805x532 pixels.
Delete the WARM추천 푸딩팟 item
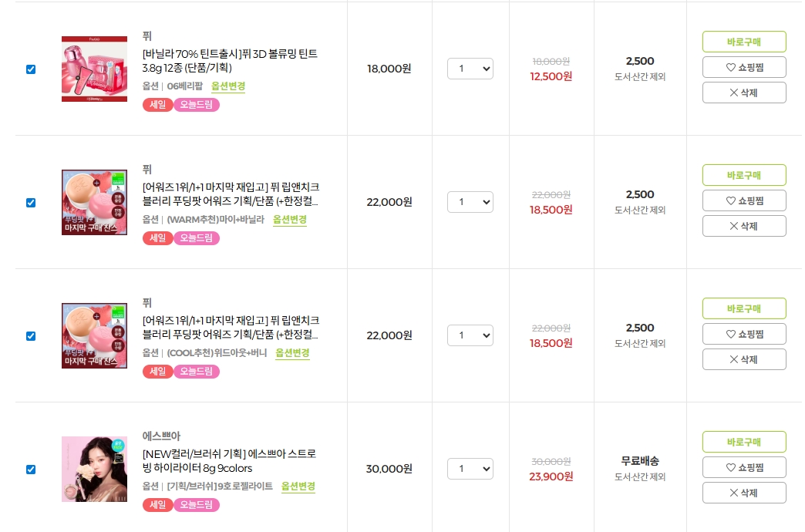pyautogui.click(x=744, y=226)
